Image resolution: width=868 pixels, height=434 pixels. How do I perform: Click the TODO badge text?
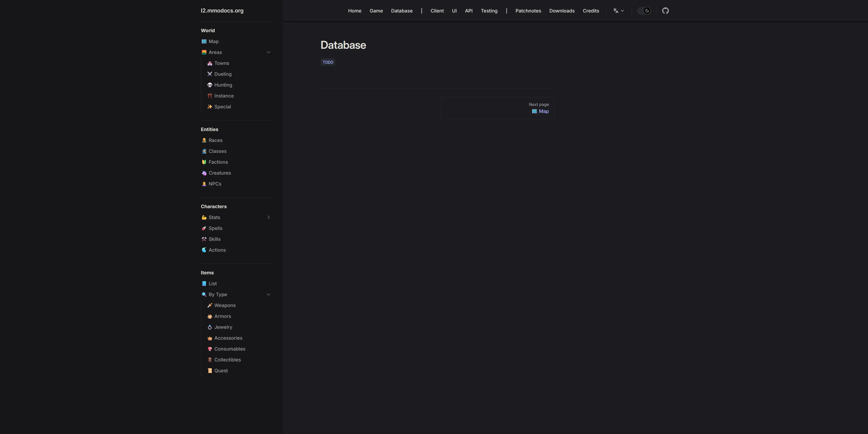pos(328,62)
